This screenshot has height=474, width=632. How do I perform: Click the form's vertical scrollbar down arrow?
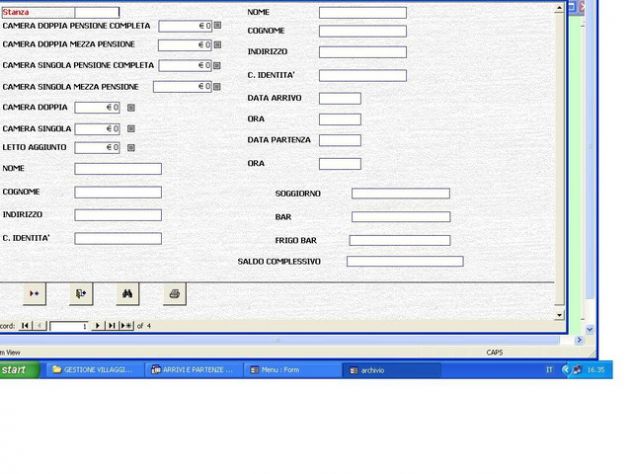[x=559, y=315]
